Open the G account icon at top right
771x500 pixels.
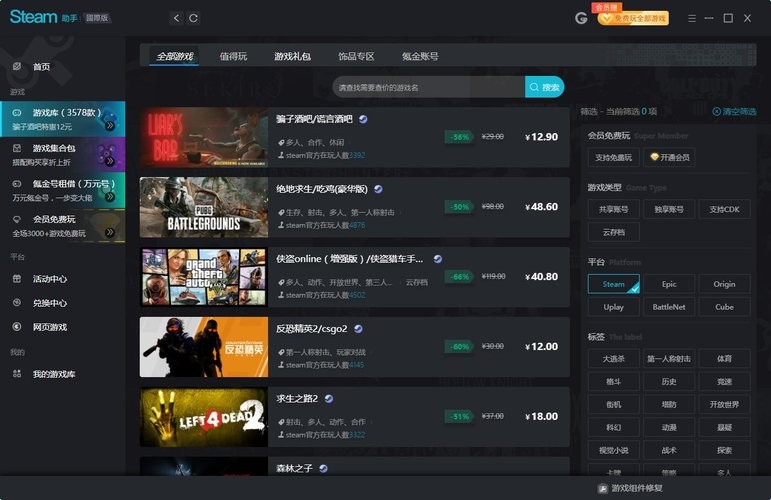(x=581, y=18)
